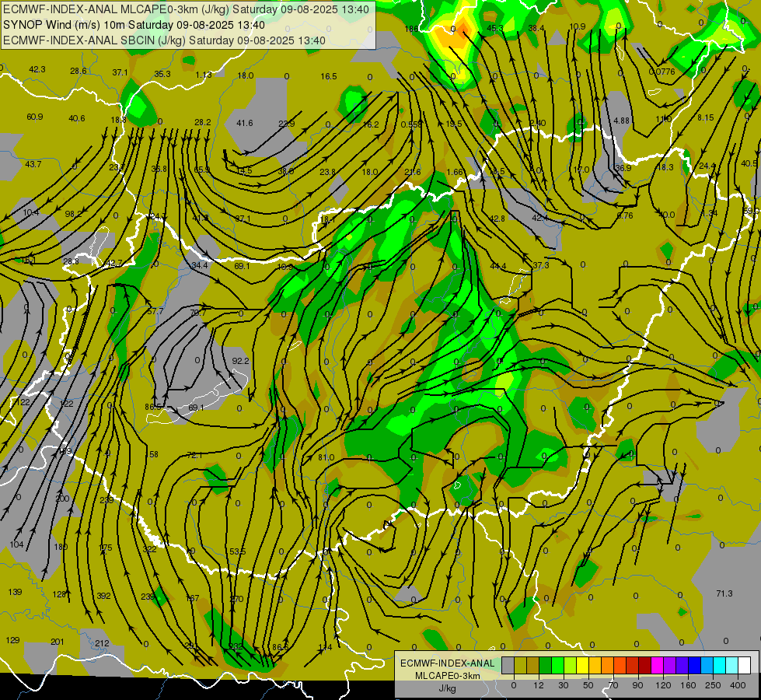The image size is (761, 700).
Task: Click the map value 44.4
Action: (498, 266)
